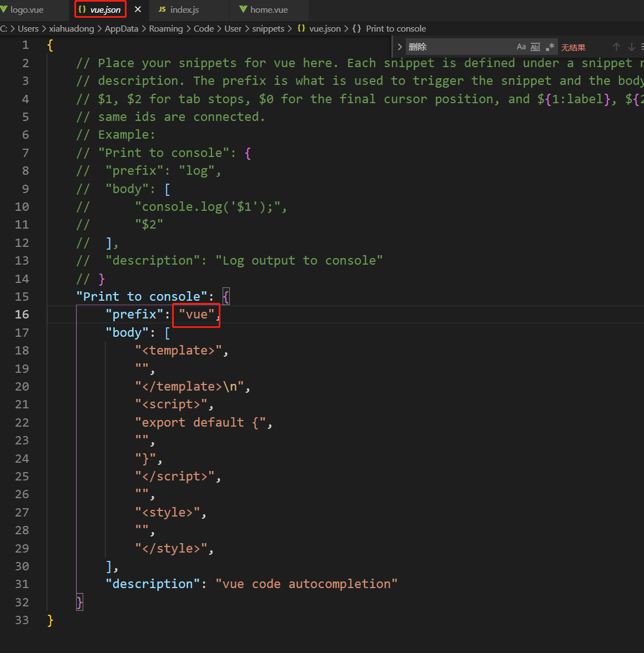644x653 pixels.
Task: Click the commented "$2" on line 11
Action: pyautogui.click(x=149, y=225)
